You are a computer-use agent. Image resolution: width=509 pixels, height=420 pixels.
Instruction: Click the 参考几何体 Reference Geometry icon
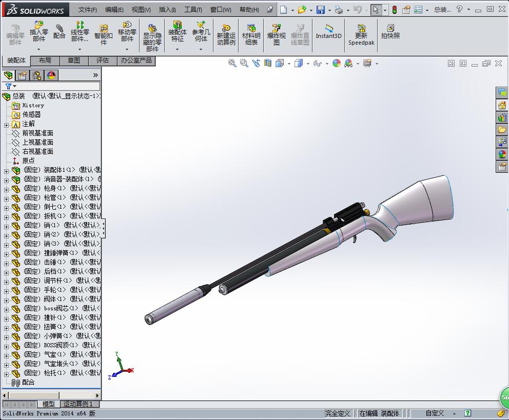coord(201,31)
